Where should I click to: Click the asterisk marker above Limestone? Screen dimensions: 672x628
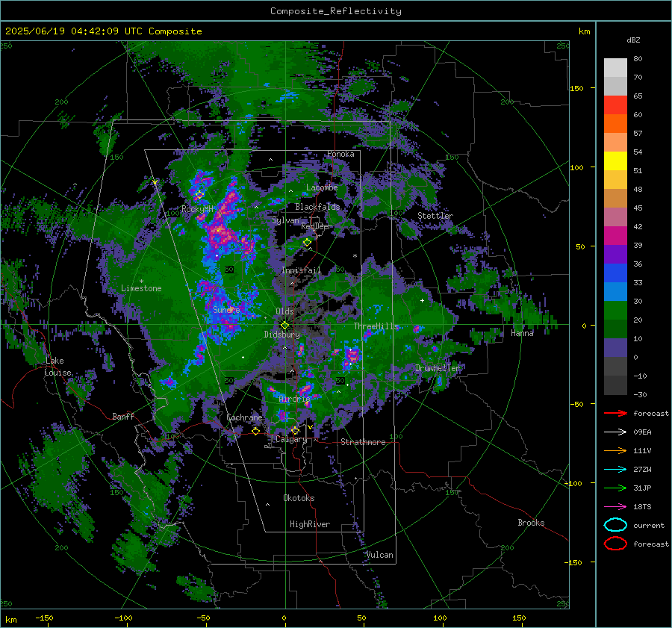click(141, 282)
